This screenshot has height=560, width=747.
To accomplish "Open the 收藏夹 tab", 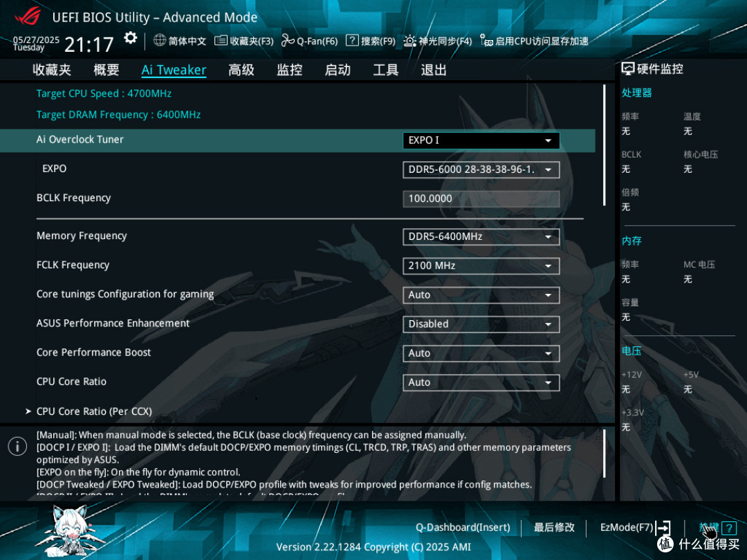I will pos(52,70).
